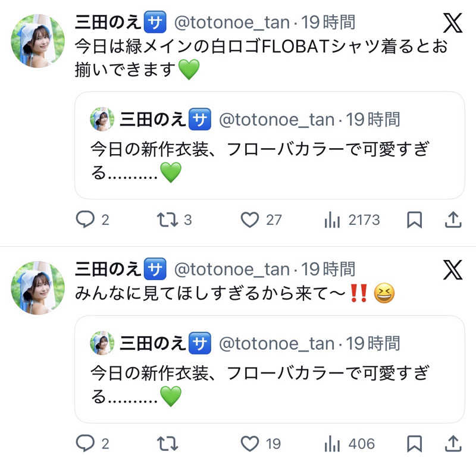The height and width of the screenshot is (461, 476).
Task: Like the first tweet
Action: (250, 219)
